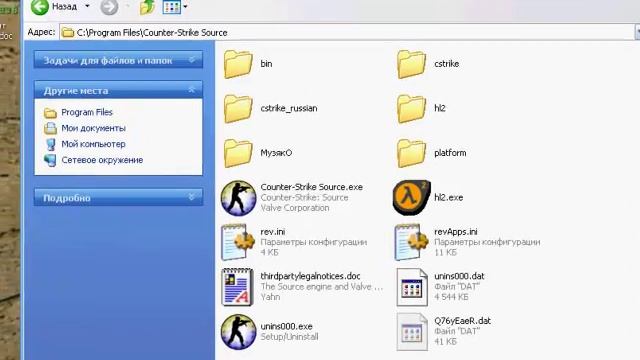640x360 pixels.
Task: Click the Q76yEaeR.dat file name
Action: [x=462, y=320]
